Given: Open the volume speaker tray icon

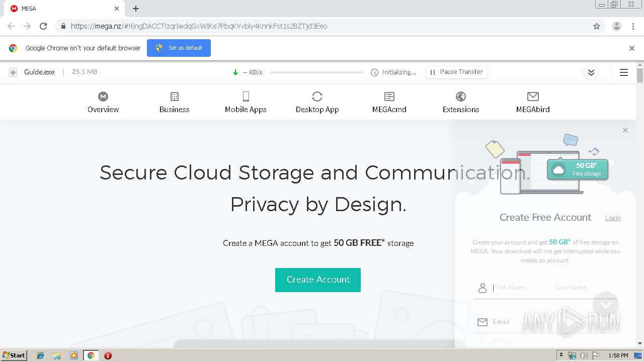Looking at the screenshot, I should click(584, 355).
